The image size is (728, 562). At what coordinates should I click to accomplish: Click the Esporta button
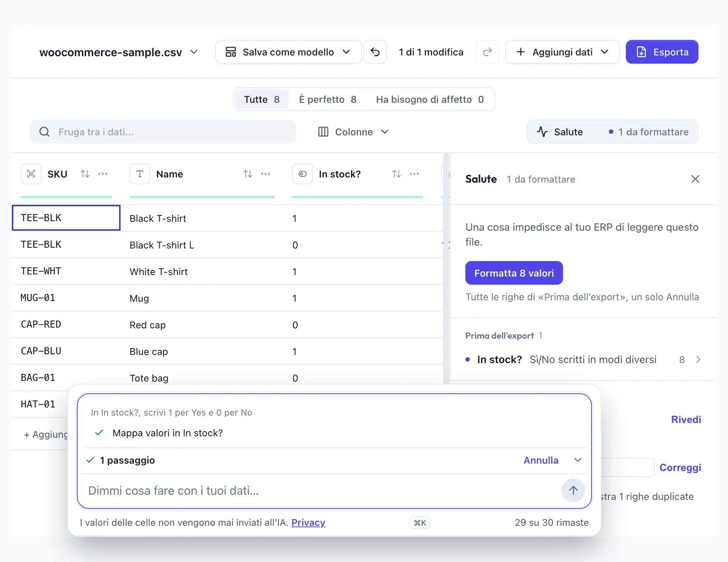coord(662,52)
